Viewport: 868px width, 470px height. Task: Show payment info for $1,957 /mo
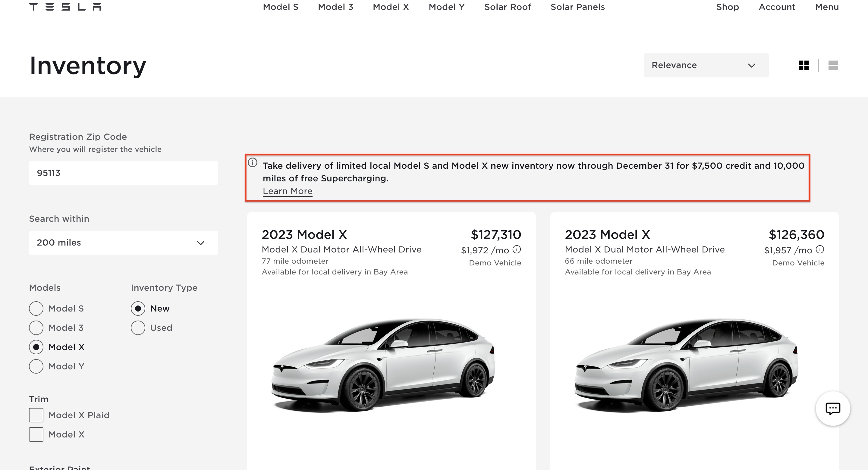[x=820, y=250]
